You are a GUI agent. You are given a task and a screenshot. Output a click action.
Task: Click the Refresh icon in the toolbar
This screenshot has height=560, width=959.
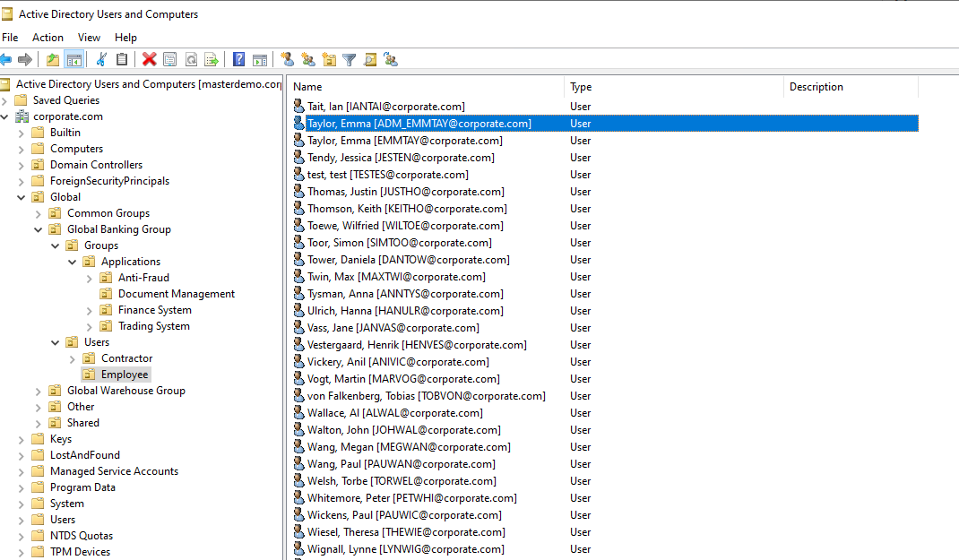[x=191, y=59]
